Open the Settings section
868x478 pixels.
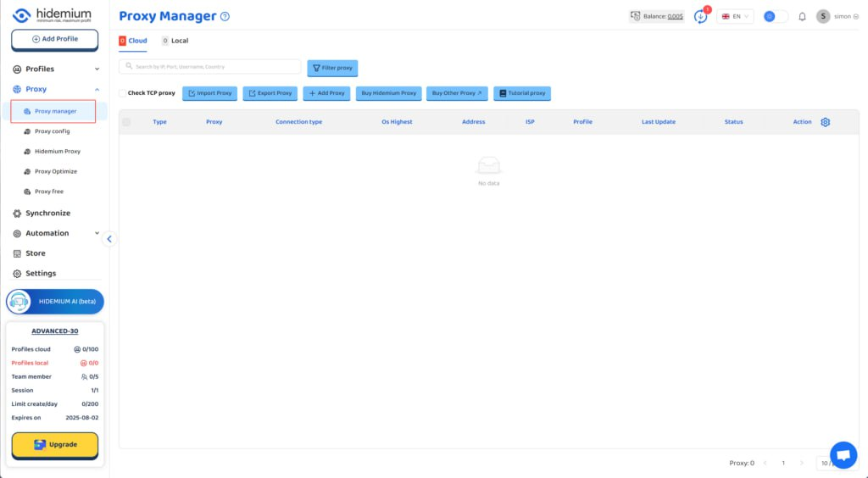(41, 273)
